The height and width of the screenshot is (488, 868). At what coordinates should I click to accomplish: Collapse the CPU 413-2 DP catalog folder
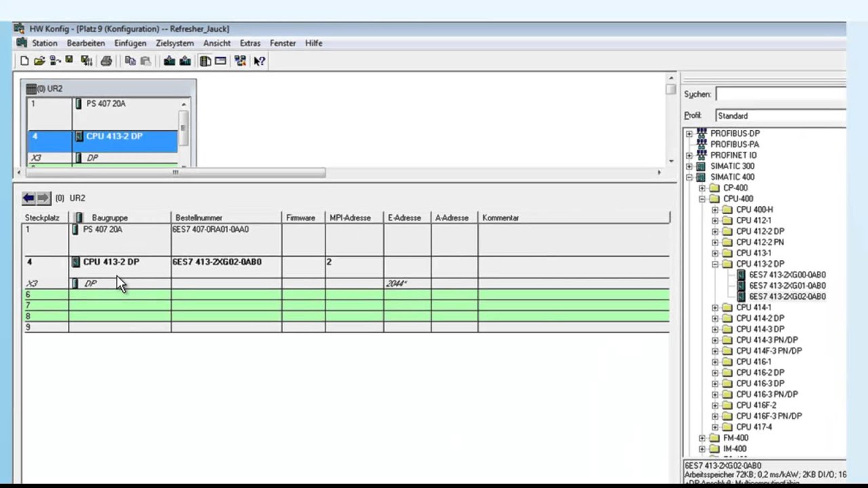pyautogui.click(x=715, y=264)
